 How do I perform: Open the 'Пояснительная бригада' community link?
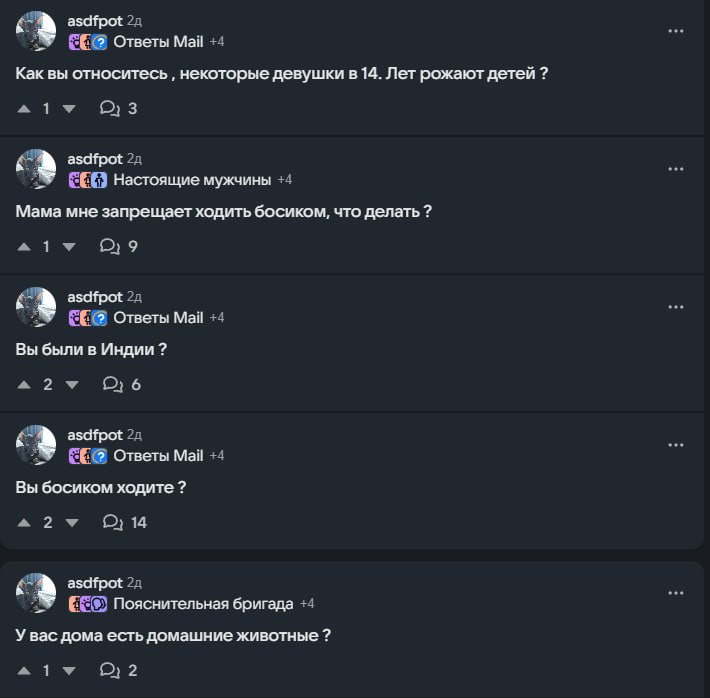(x=203, y=604)
